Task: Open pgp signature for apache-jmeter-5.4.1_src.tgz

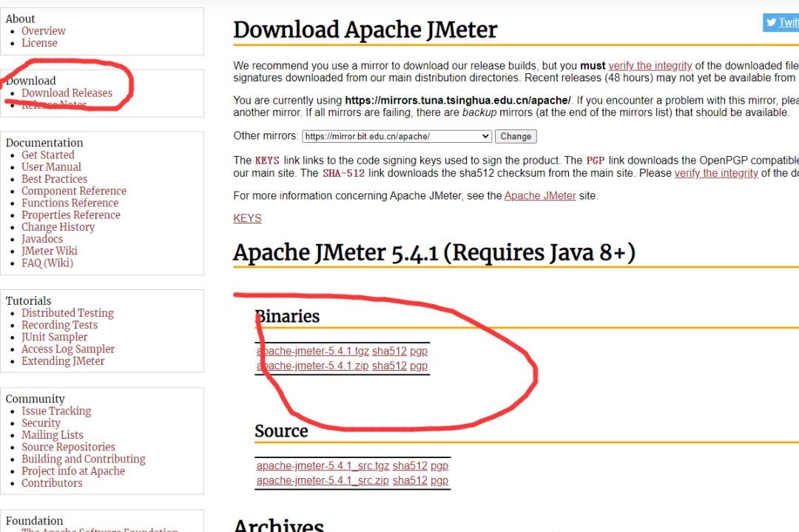Action: click(439, 466)
